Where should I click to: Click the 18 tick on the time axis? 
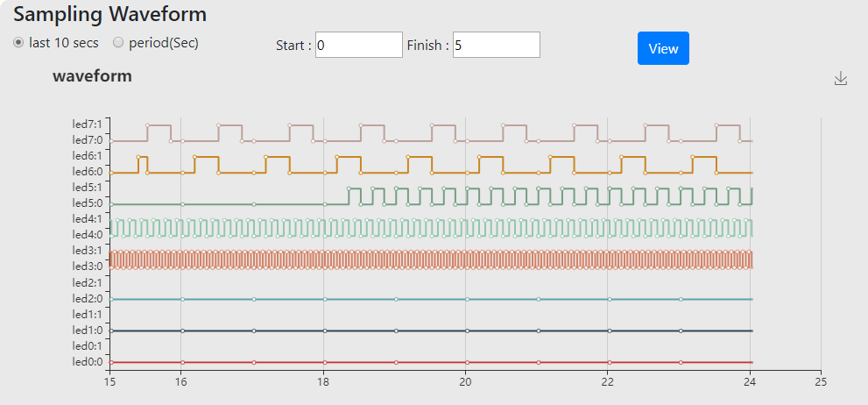[323, 382]
